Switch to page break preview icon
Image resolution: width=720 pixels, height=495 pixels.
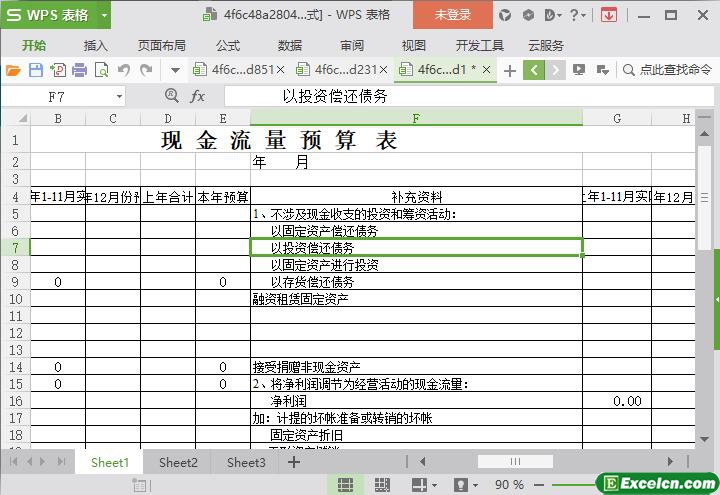pos(382,484)
